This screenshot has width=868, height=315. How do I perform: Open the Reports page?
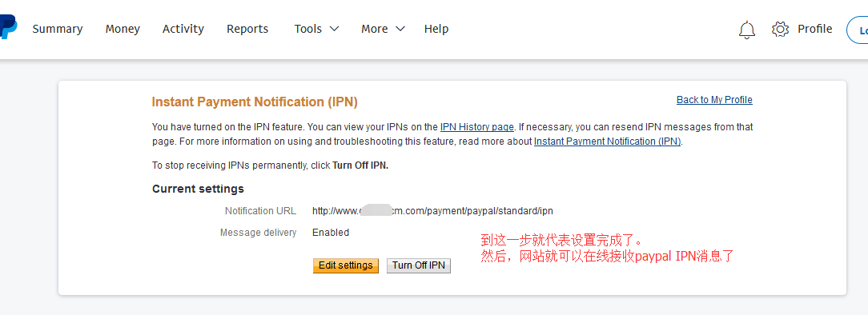tap(247, 29)
